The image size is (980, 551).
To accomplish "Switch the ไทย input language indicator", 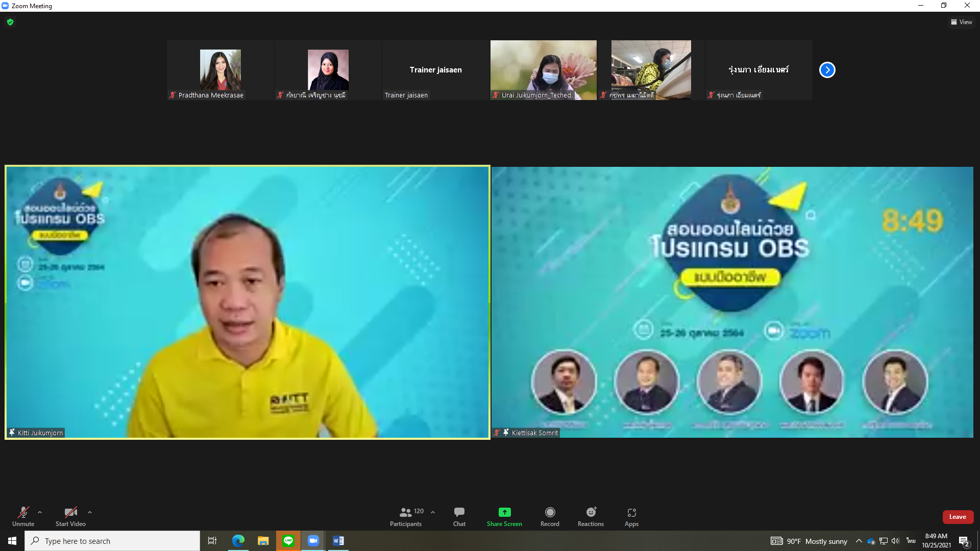I will 911,541.
